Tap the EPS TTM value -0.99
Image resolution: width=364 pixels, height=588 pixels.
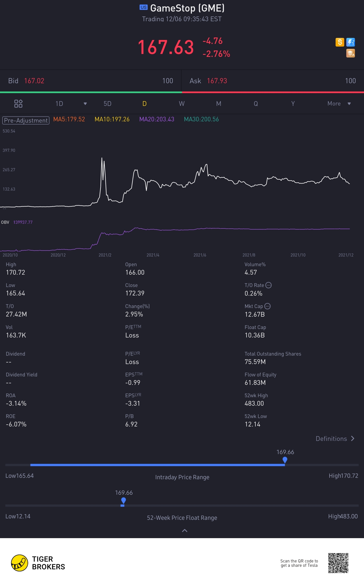pos(133,383)
